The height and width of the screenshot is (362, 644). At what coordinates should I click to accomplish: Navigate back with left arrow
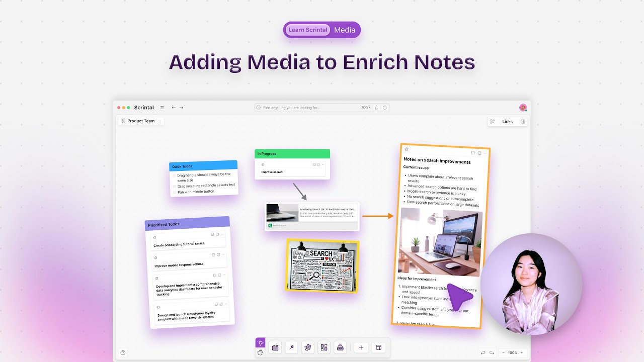pos(174,108)
